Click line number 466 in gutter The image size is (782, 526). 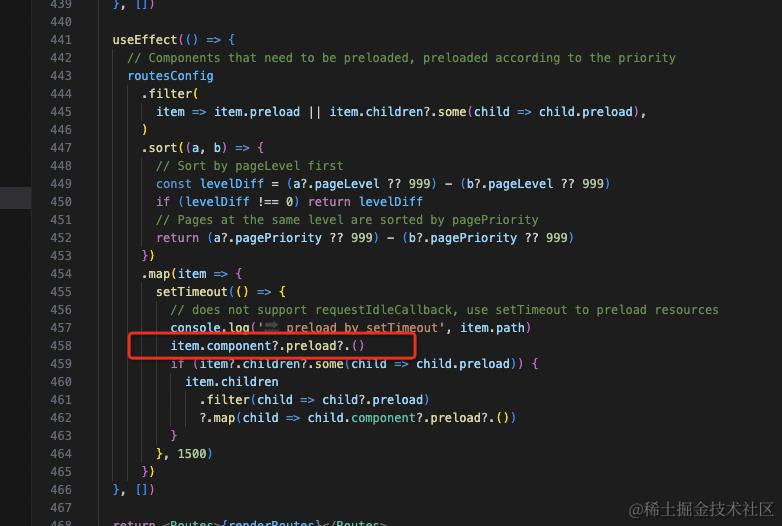tap(61, 490)
